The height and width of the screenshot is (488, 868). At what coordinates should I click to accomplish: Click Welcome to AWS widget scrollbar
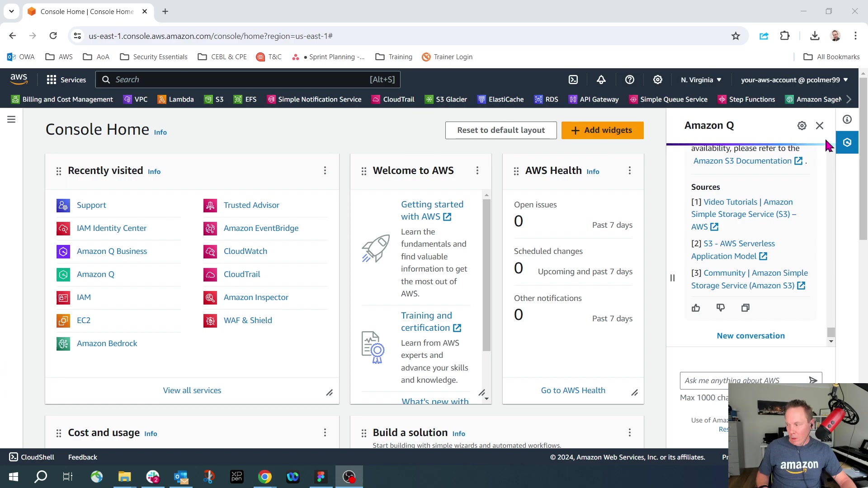point(486,275)
